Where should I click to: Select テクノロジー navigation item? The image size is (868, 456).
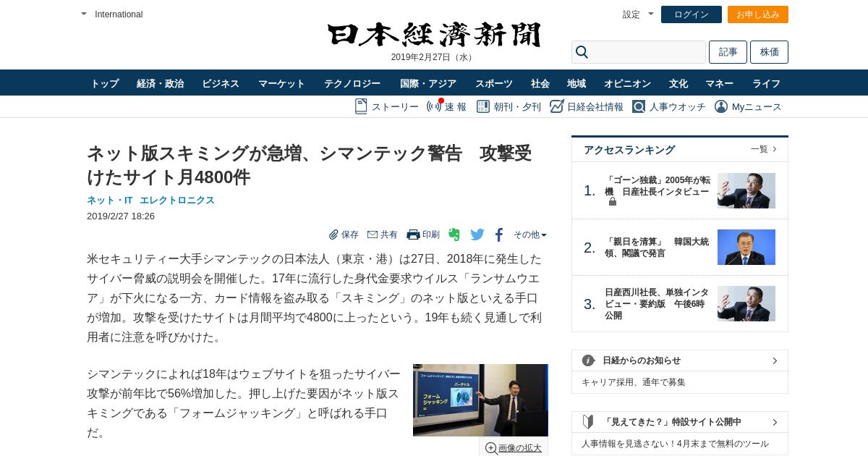tap(352, 83)
